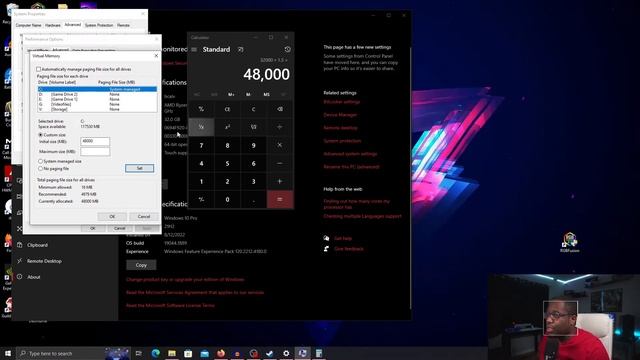Close the Virtual Memory dialog
Viewport: 640px width, 360px height.
pos(156,56)
